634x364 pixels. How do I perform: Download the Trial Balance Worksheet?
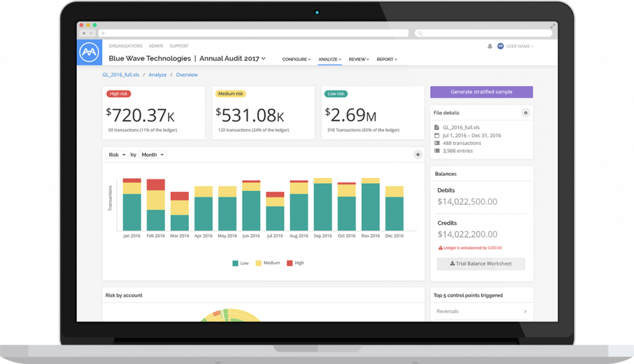[480, 264]
